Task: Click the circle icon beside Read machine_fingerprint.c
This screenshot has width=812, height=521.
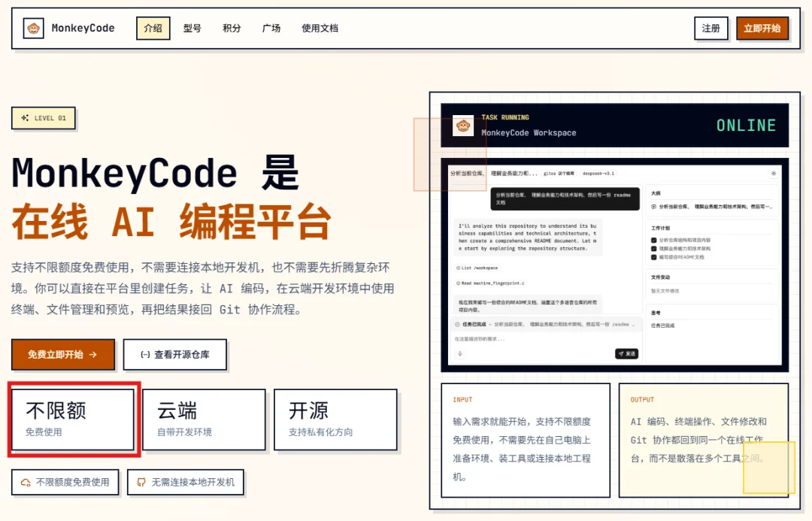Action: pos(459,283)
